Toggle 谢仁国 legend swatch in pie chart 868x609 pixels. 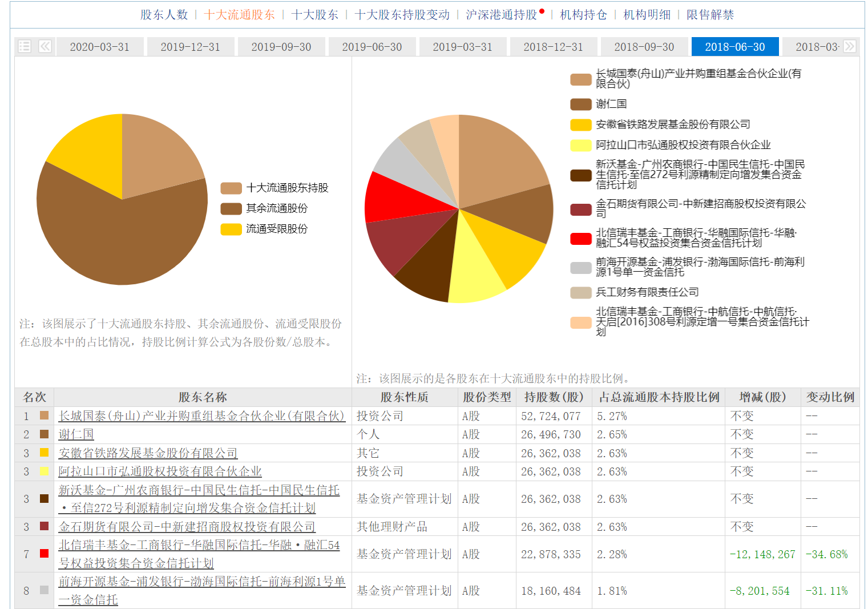pos(581,104)
